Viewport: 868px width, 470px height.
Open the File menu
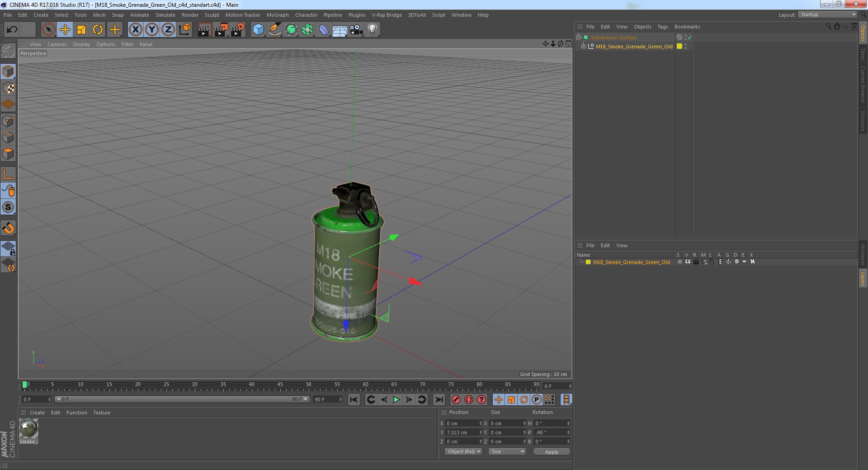[x=8, y=15]
